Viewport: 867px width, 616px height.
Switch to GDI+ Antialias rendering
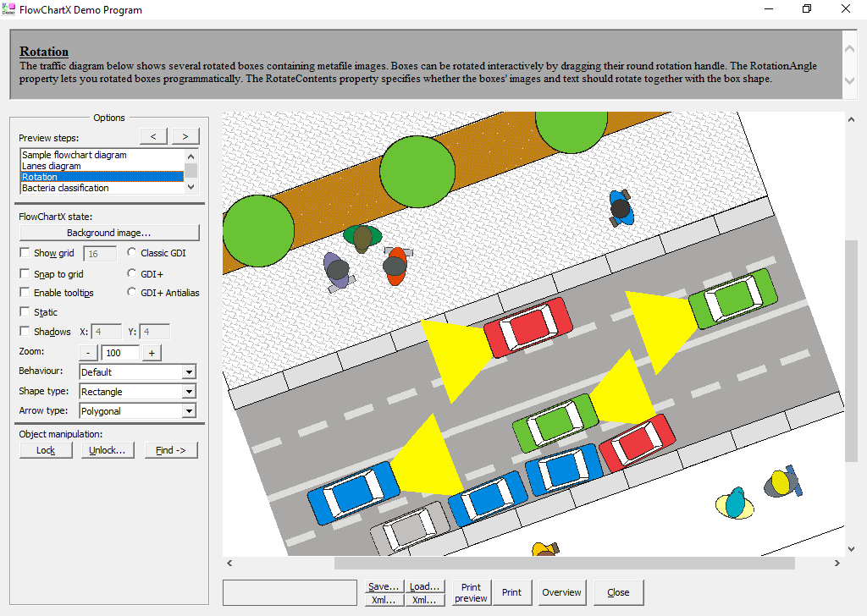tap(131, 292)
